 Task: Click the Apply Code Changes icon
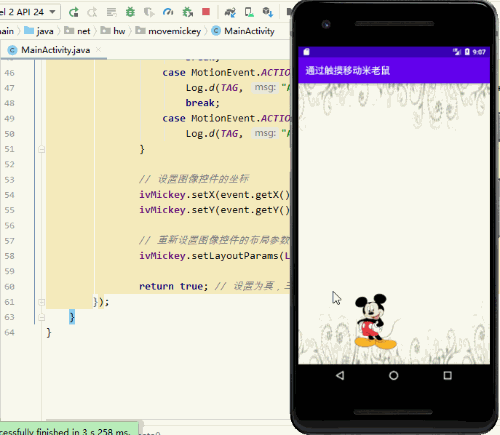click(x=111, y=12)
